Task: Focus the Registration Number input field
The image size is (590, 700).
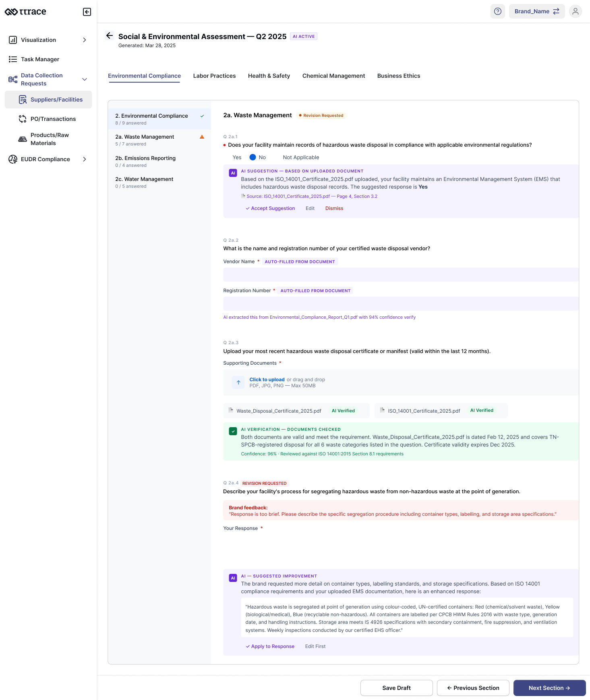Action: click(x=401, y=303)
